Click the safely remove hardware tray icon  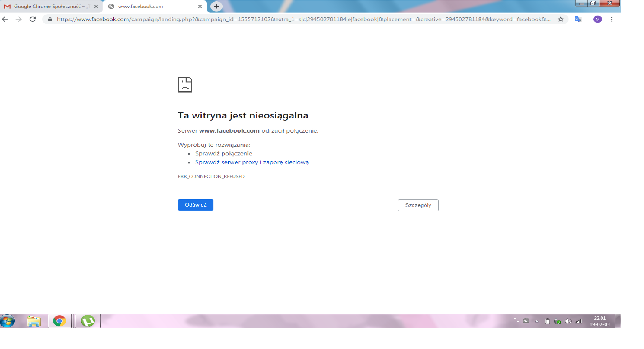coord(557,321)
